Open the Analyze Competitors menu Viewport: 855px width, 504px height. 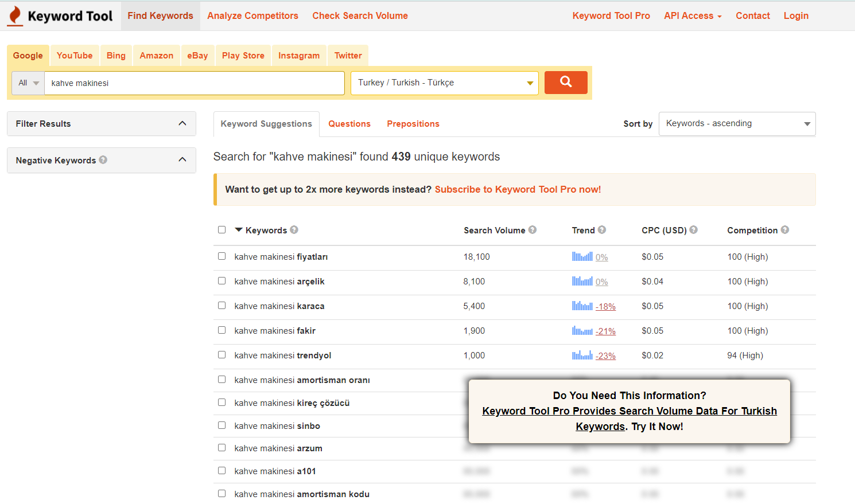pos(252,15)
